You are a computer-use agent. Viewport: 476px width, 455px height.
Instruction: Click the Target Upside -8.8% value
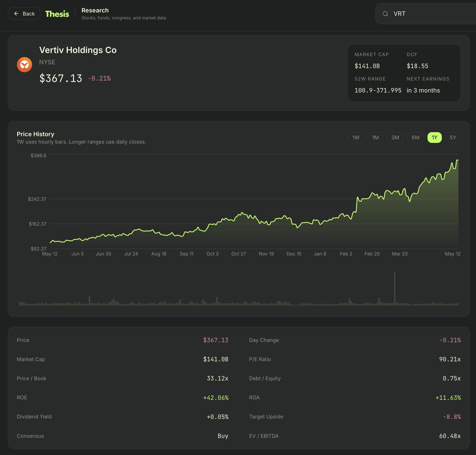coord(452,417)
